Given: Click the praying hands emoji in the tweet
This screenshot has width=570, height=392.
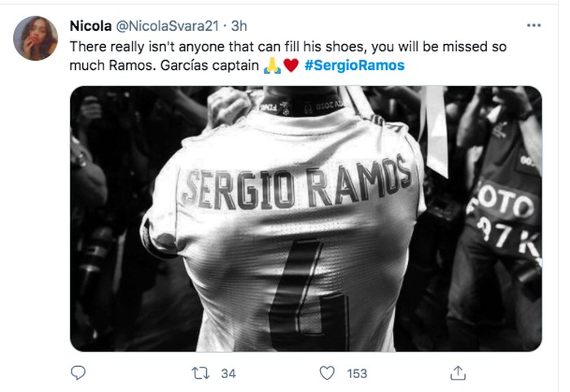Looking at the screenshot, I should coord(272,65).
